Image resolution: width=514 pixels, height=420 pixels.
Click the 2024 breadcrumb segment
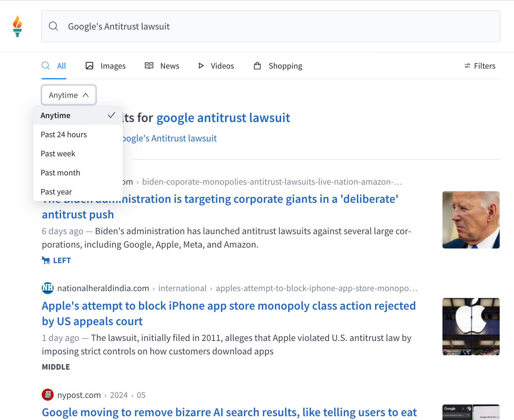[x=119, y=395]
